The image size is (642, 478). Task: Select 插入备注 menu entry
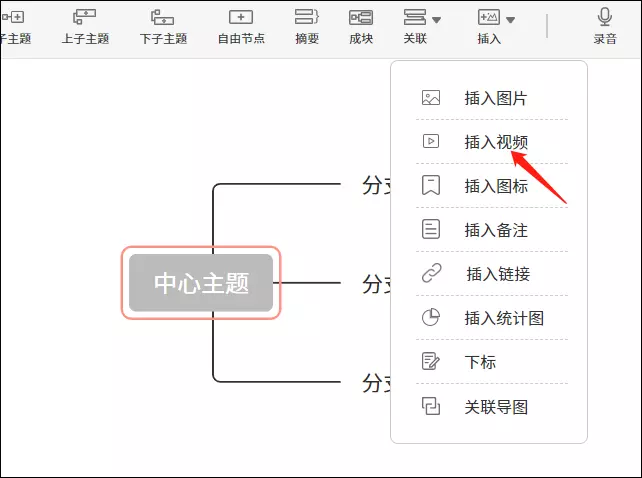pyautogui.click(x=496, y=230)
